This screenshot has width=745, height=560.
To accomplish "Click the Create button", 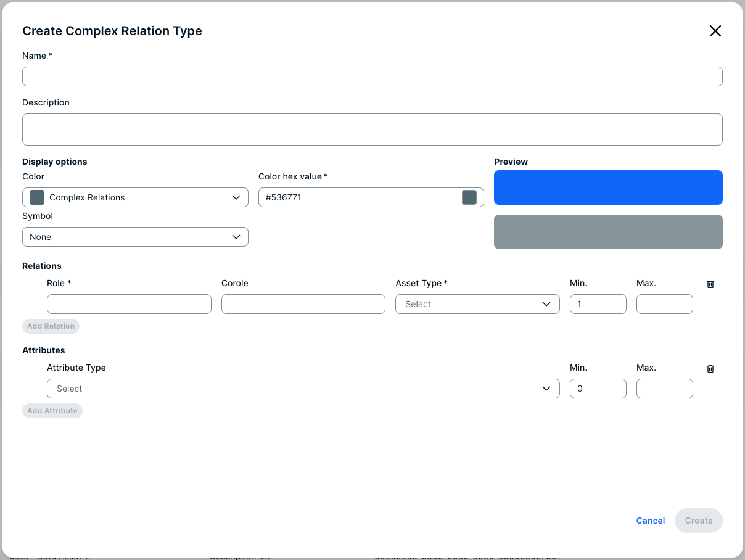I will pyautogui.click(x=699, y=521).
